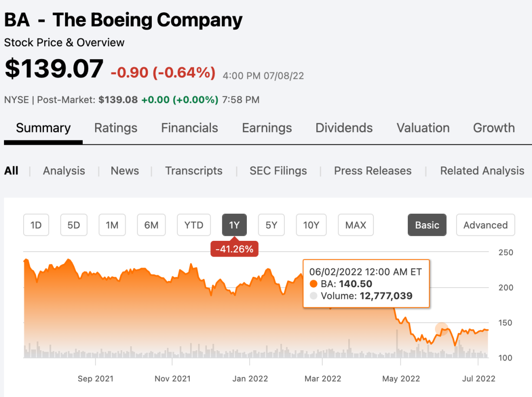532x397 pixels.
Task: Click the Jul 2022 axis label
Action: (478, 379)
